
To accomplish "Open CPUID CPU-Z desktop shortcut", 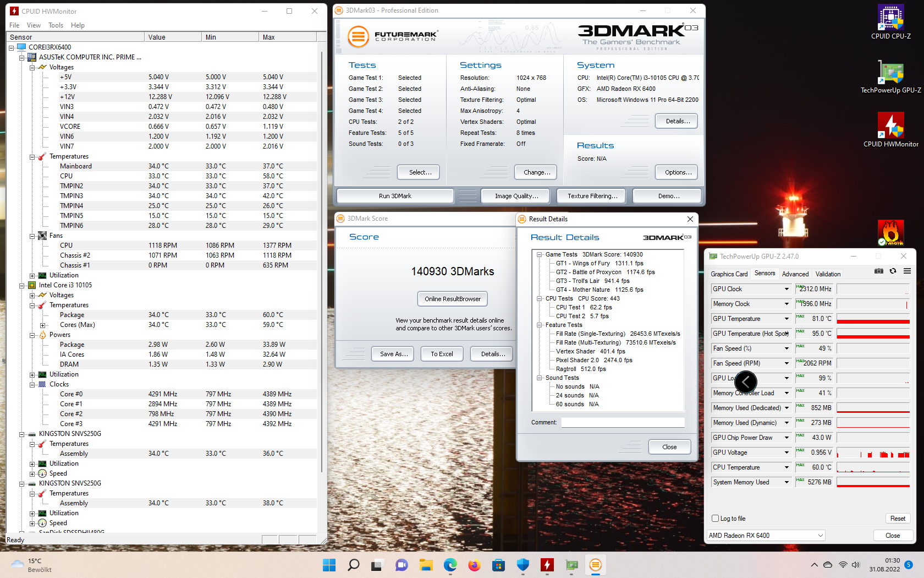I will (891, 22).
